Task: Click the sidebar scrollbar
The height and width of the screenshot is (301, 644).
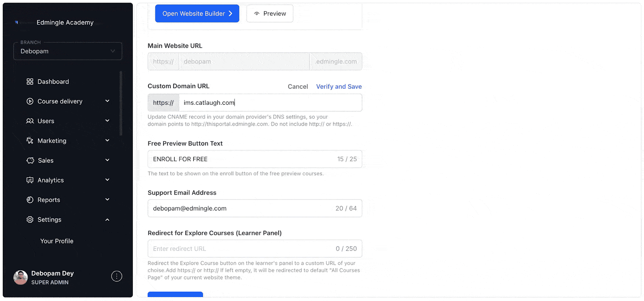Action: pyautogui.click(x=121, y=104)
